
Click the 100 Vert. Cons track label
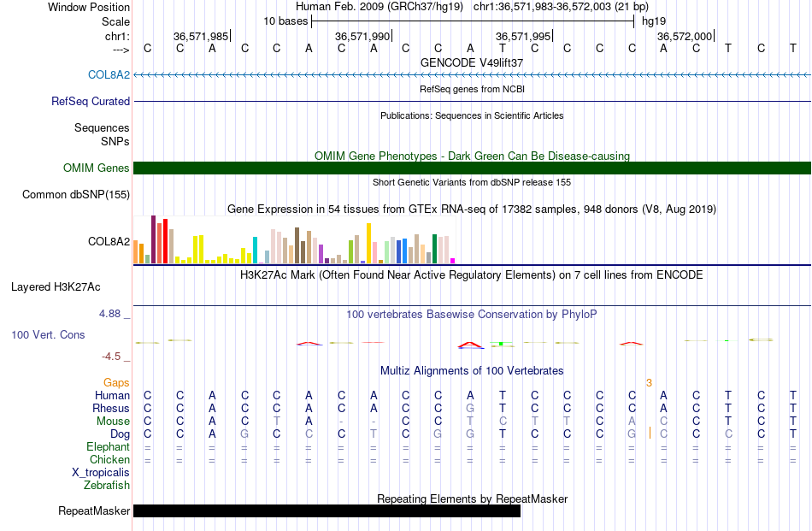point(48,334)
